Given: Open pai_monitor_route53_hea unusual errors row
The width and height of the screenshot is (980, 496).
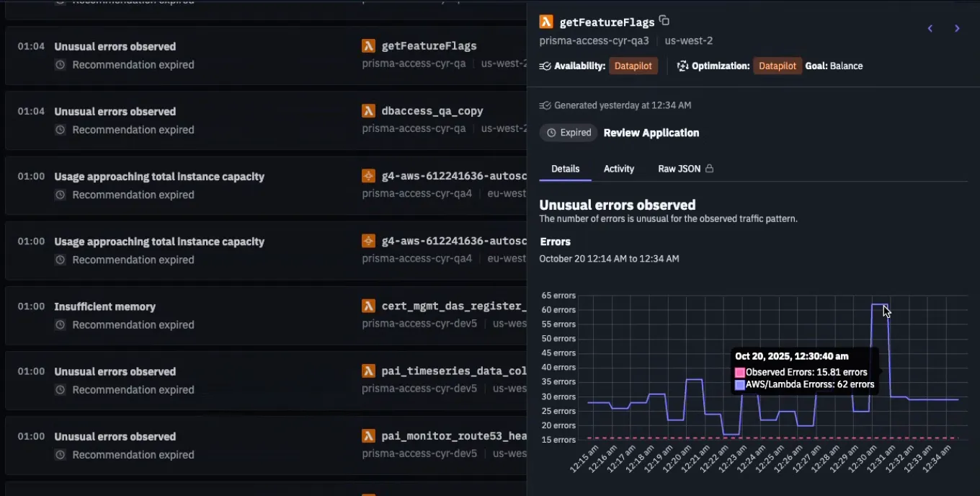Looking at the screenshot, I should 266,446.
